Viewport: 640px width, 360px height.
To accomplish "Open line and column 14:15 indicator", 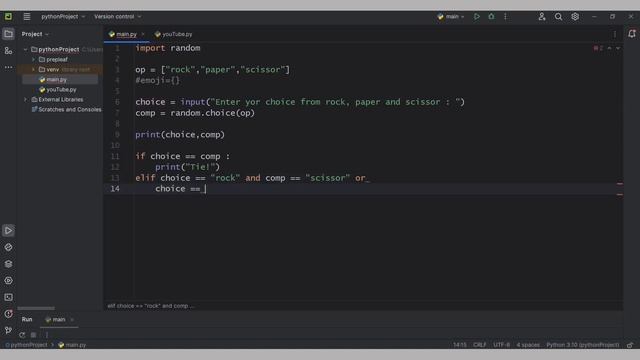I will point(460,345).
